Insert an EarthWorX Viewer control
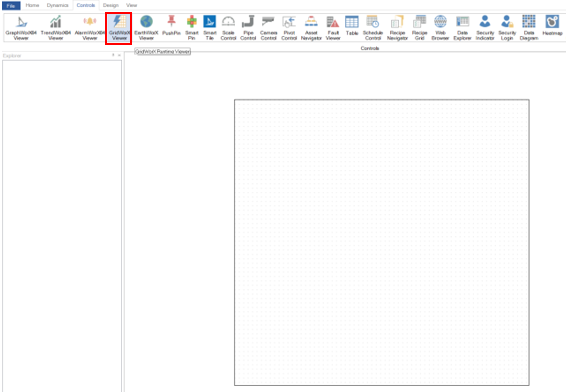566x392 pixels. coord(146,28)
